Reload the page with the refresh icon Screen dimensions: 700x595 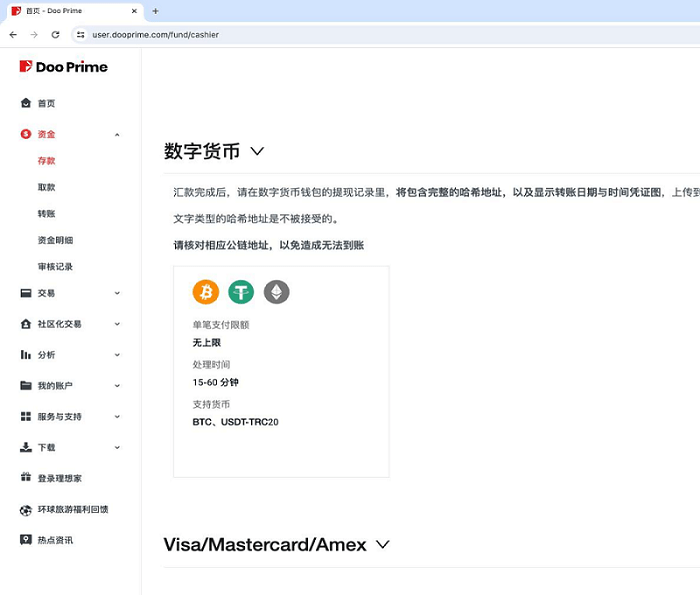(55, 35)
